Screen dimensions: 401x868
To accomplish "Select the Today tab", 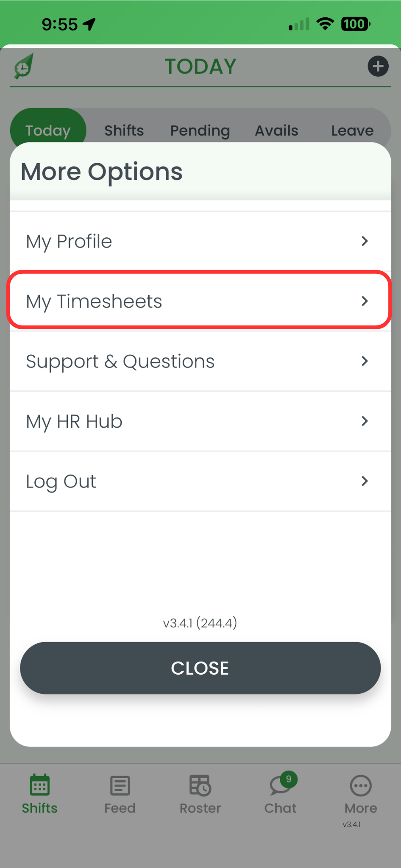I will click(x=48, y=130).
